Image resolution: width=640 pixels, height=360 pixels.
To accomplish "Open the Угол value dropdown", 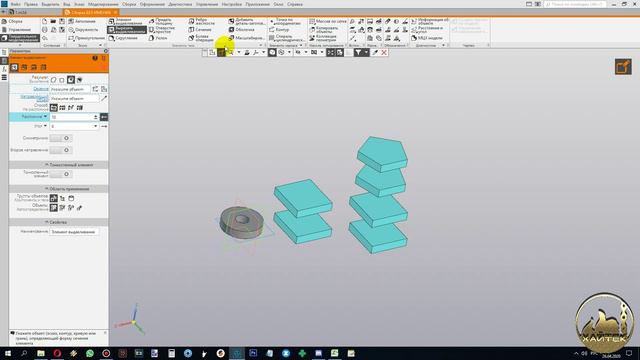I will [96, 127].
